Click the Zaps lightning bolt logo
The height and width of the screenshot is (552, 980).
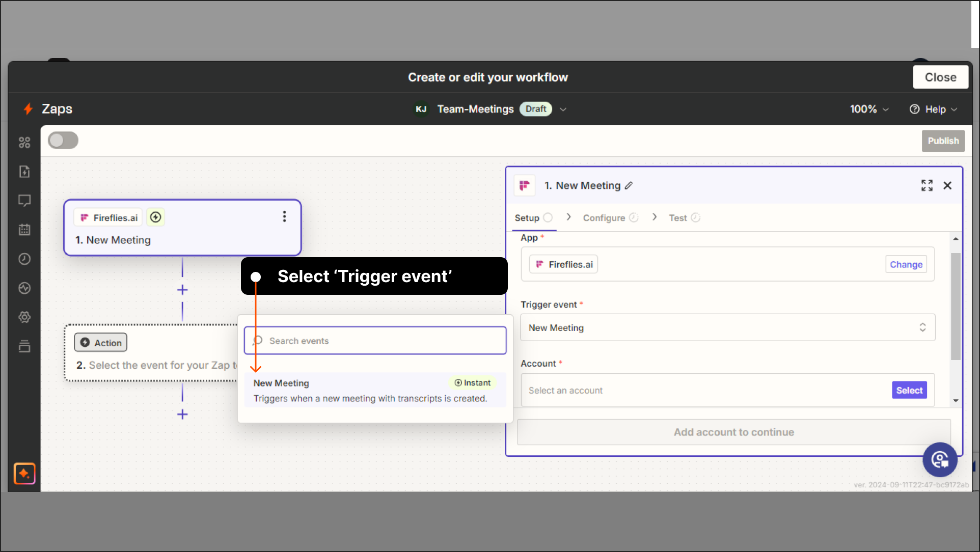tap(28, 108)
